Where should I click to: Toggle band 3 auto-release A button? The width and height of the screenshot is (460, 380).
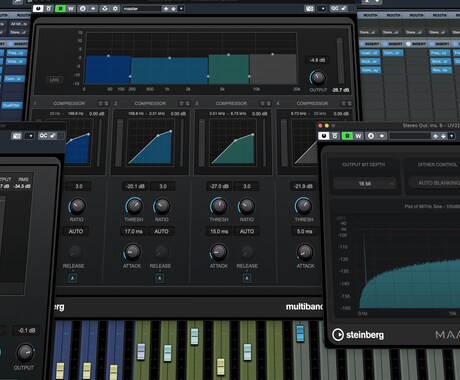(x=247, y=278)
